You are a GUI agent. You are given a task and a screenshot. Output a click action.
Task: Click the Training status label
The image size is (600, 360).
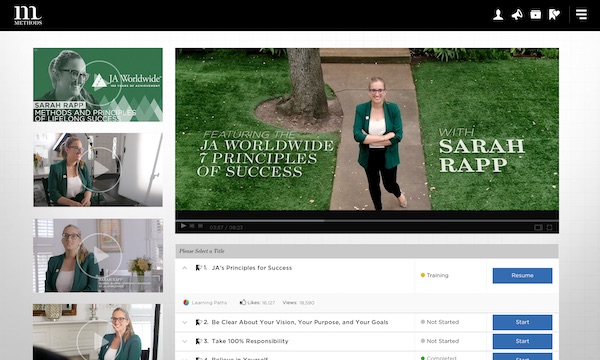coord(437,275)
